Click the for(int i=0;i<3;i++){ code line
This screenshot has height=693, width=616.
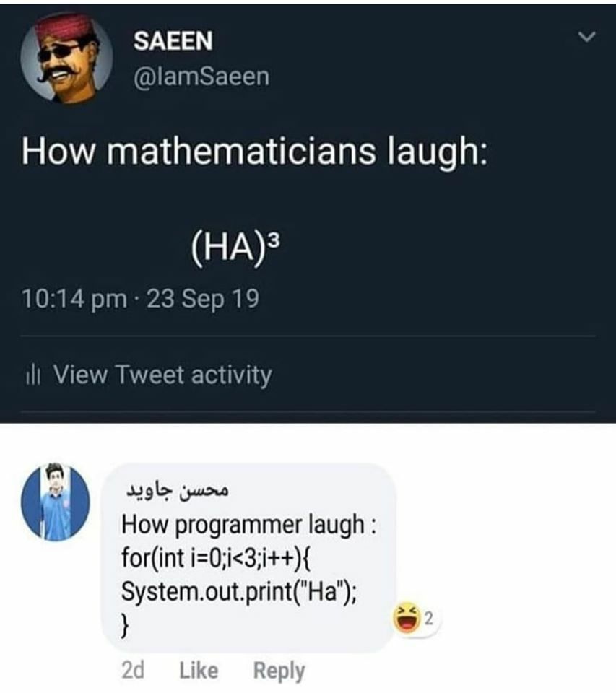tap(216, 558)
